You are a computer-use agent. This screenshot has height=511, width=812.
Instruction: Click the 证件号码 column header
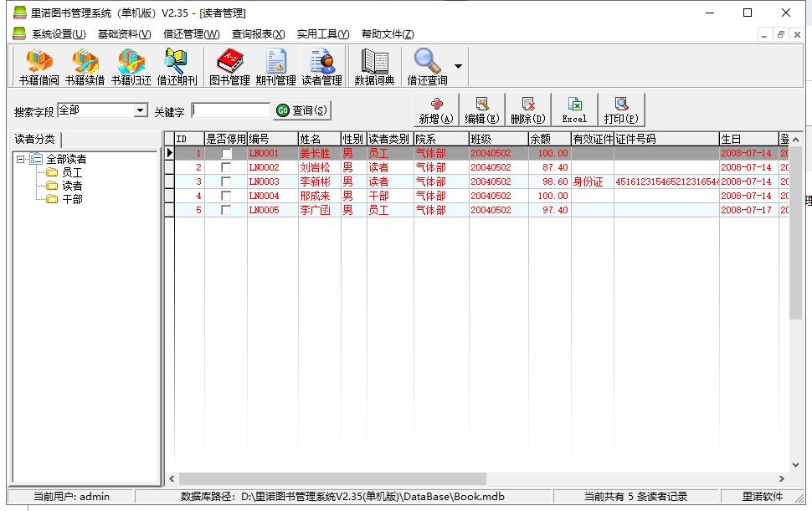666,139
